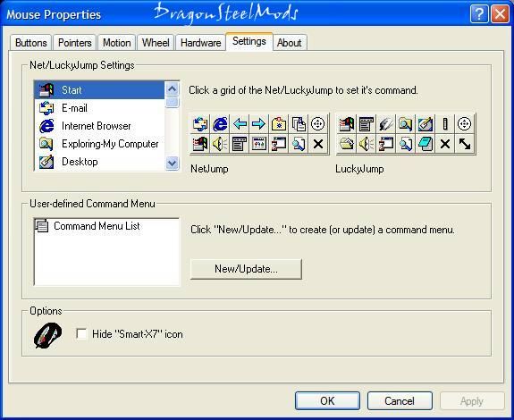Select the Internet Explorer icon in NetJump grid
This screenshot has width=514, height=420.
(x=220, y=124)
